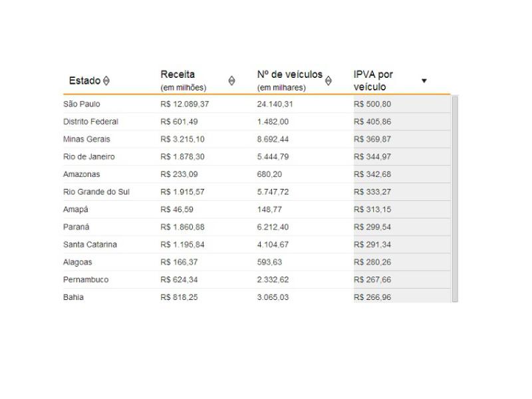Image resolution: width=532 pixels, height=399 pixels.
Task: Click the table's vertical scrollbar
Action: [455, 199]
